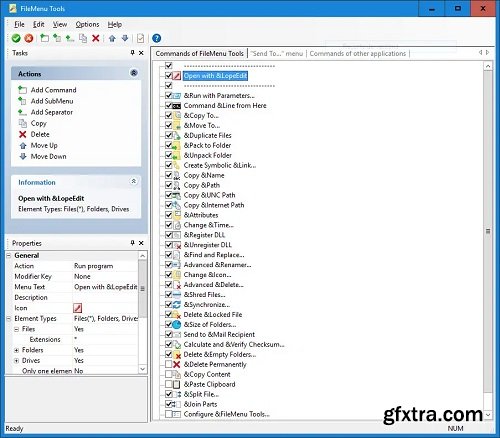Click the Move Down arrow toolbar icon
The height and width of the screenshot is (438, 500).
tap(125, 38)
